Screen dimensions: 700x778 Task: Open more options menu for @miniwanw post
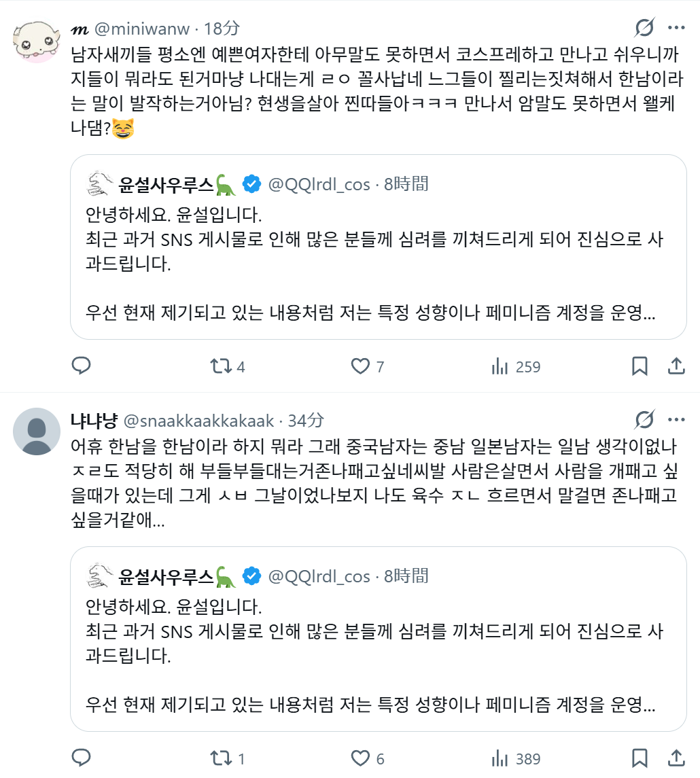tap(676, 28)
